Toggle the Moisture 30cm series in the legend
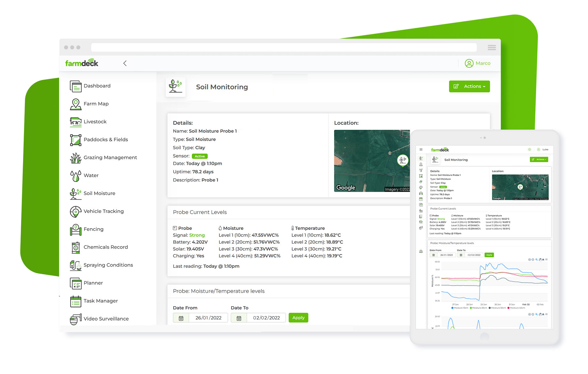This screenshot has height=374, width=588. coord(497,308)
